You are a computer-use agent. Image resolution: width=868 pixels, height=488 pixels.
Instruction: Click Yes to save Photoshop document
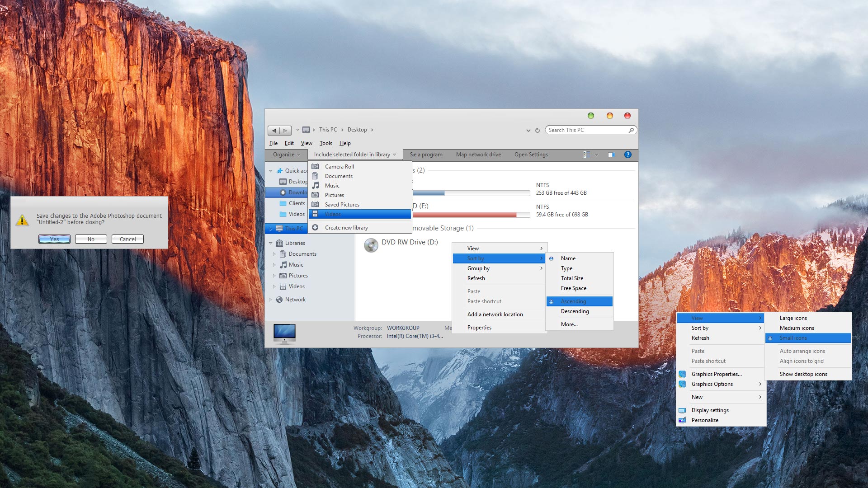point(54,239)
